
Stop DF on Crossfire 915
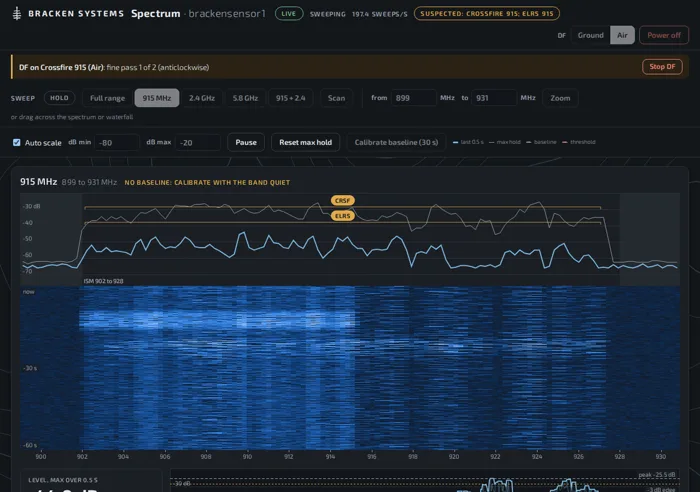pyautogui.click(x=662, y=67)
